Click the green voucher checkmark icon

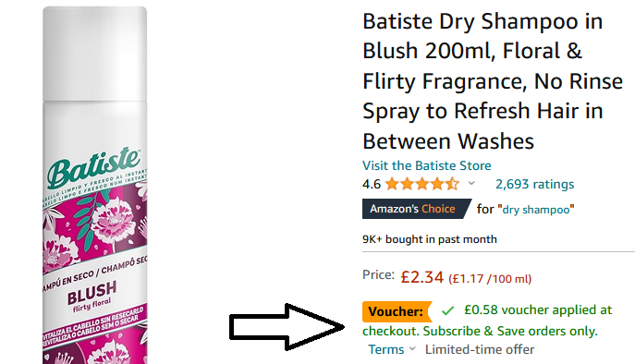447,310
